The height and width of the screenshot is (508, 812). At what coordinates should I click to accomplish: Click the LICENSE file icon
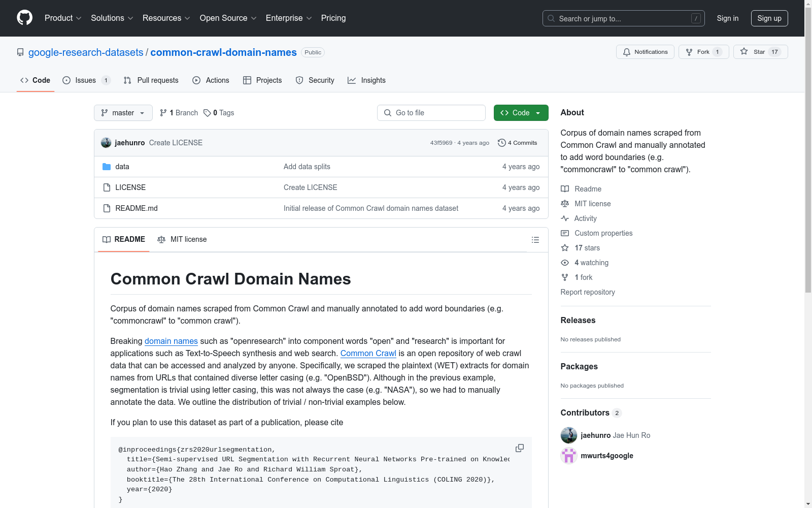pyautogui.click(x=107, y=187)
